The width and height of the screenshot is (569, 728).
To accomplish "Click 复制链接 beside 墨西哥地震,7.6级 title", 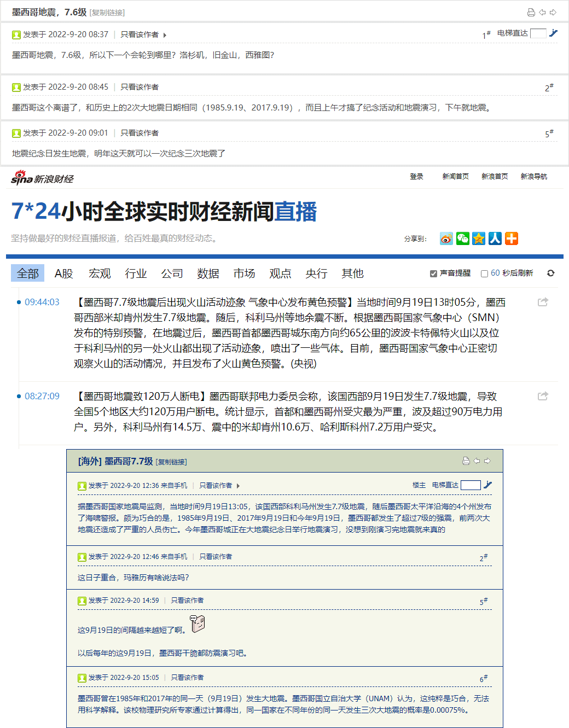I will [x=107, y=13].
